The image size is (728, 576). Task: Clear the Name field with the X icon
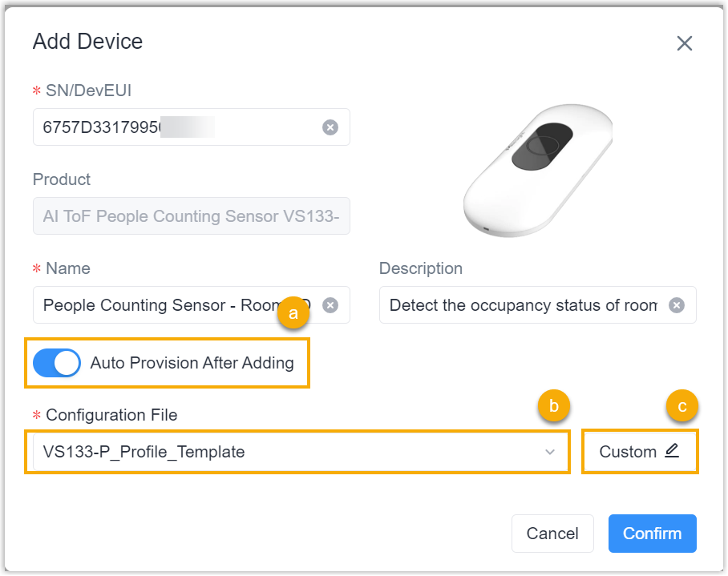click(x=330, y=304)
